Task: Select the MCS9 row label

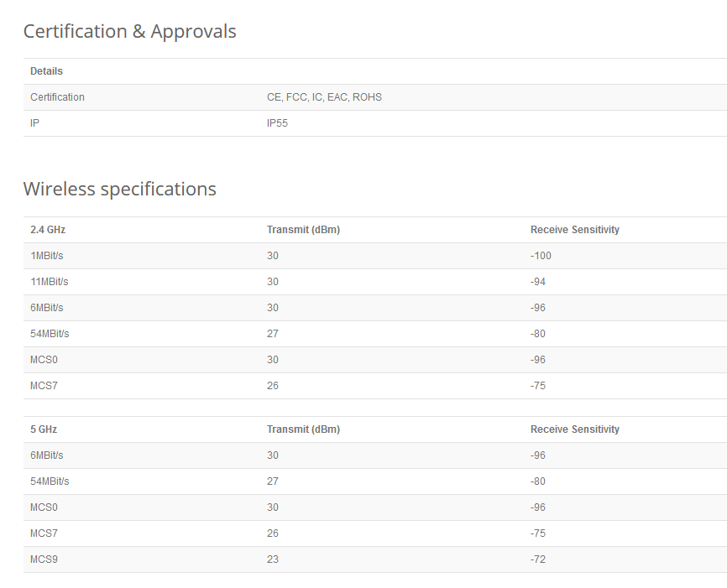Action: point(44,559)
